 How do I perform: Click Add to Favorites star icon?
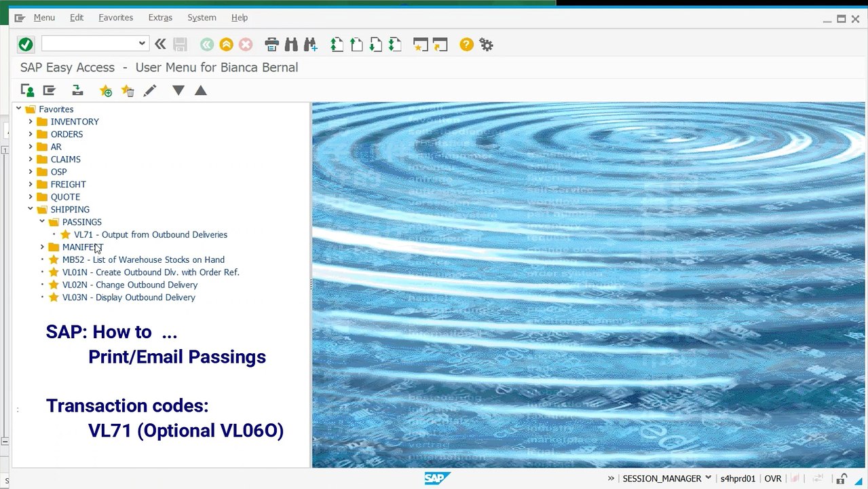pyautogui.click(x=106, y=90)
